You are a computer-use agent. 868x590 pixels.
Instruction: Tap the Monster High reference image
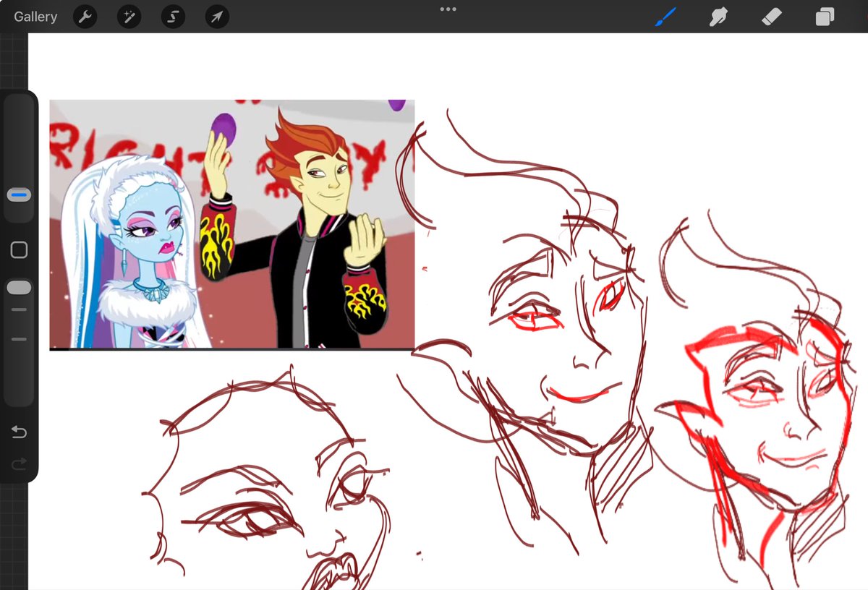click(232, 225)
